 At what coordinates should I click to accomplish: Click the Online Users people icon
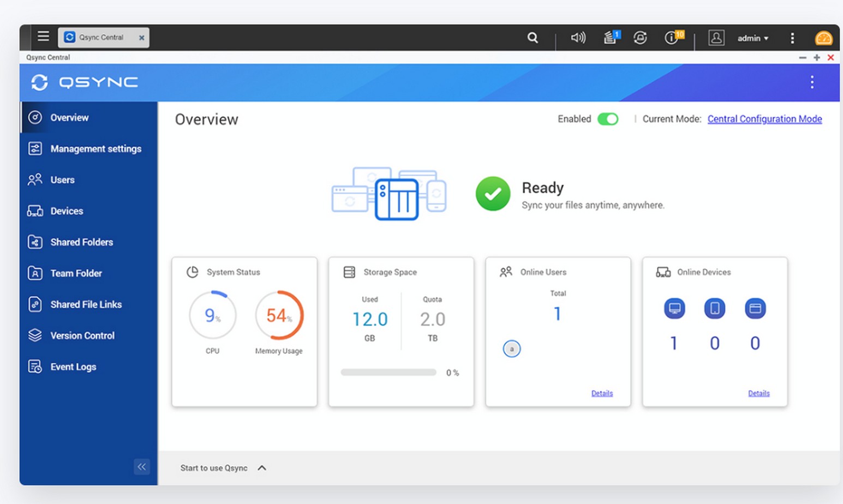point(506,272)
